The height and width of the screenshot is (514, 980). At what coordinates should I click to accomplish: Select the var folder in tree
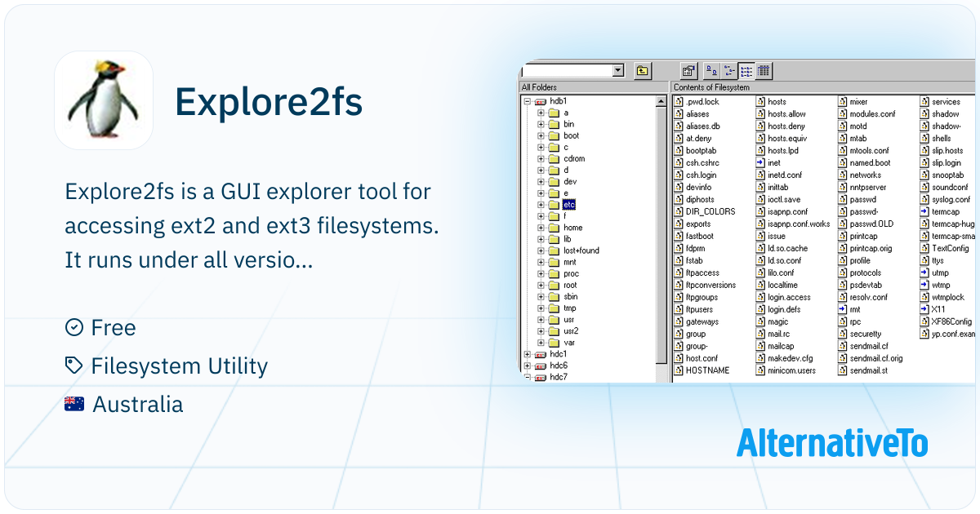[569, 343]
